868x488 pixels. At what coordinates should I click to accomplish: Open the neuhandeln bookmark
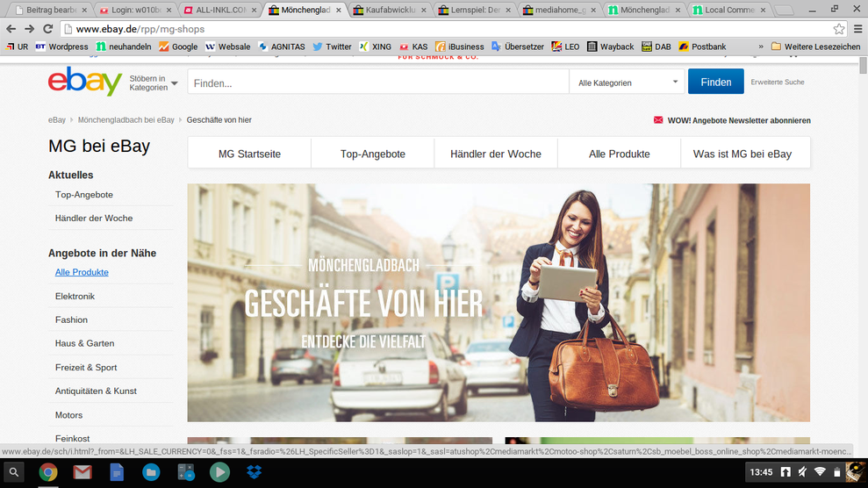(x=124, y=47)
